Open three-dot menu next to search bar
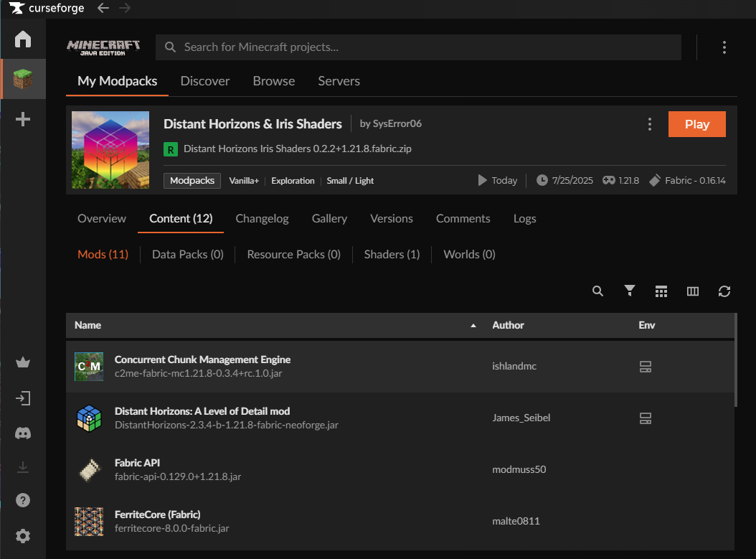The image size is (756, 559). 724,47
